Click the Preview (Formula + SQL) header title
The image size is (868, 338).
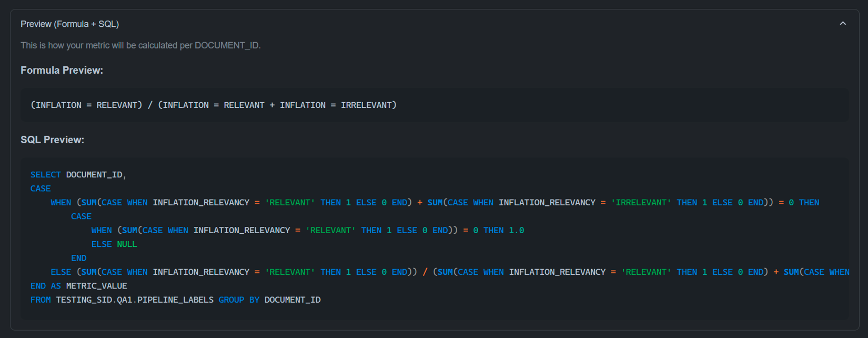pos(69,24)
